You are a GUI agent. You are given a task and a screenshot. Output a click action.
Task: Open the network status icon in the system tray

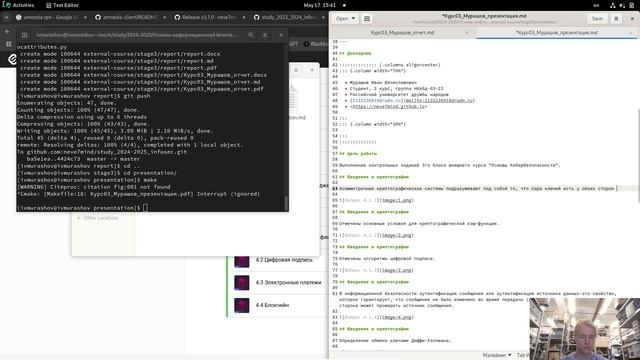coord(612,5)
